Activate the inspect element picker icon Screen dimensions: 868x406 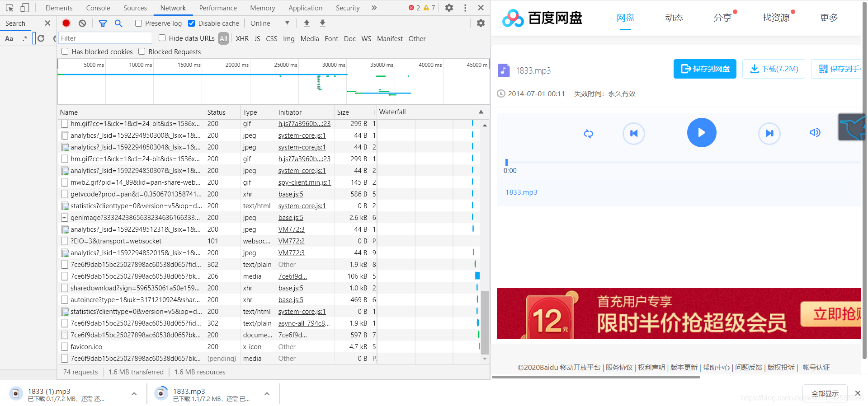tap(9, 8)
